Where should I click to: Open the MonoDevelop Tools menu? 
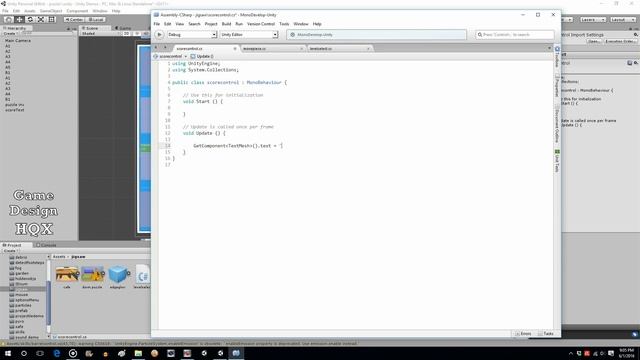(284, 24)
